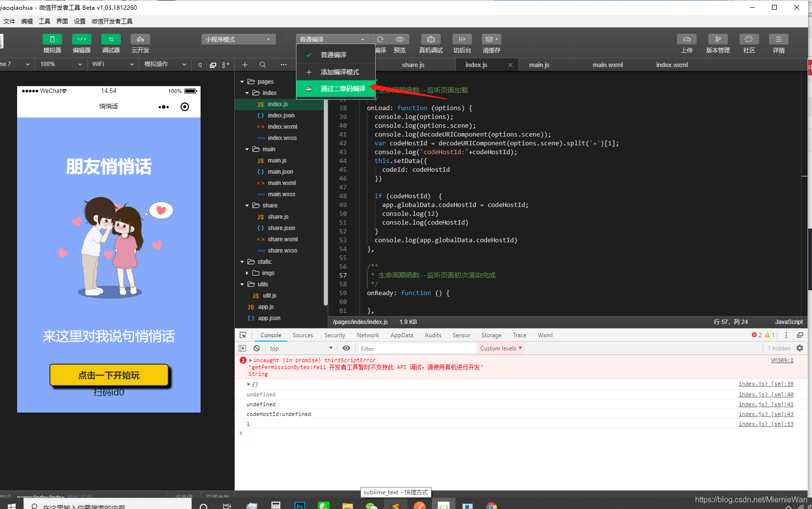
Task: Open the 设置 menu
Action: coord(80,22)
